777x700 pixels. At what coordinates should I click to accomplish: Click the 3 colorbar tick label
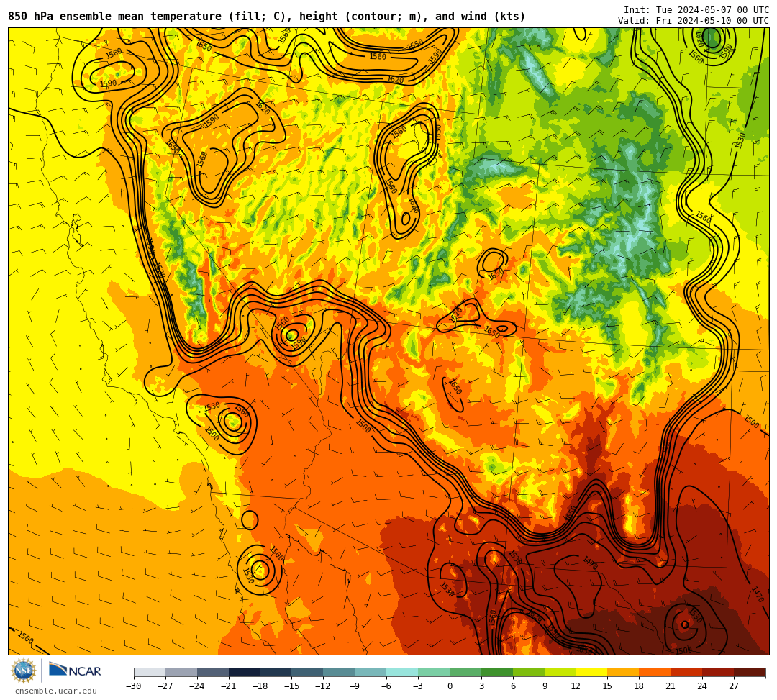point(481,686)
